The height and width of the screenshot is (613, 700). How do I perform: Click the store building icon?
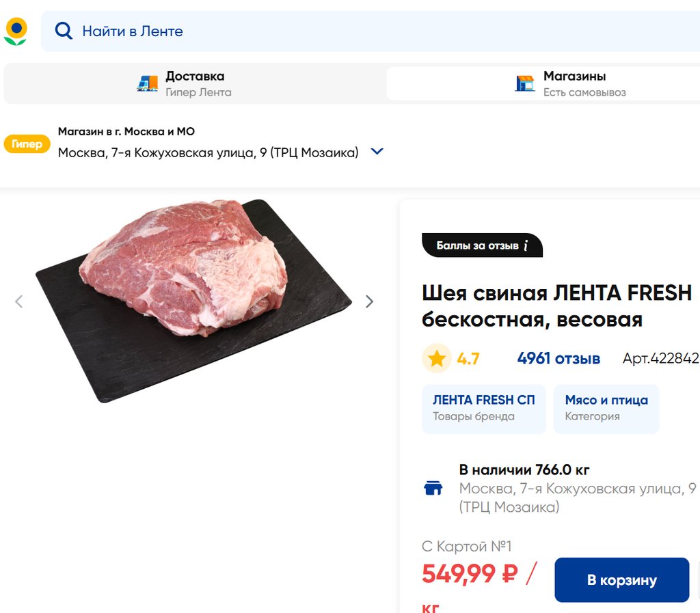(x=524, y=83)
